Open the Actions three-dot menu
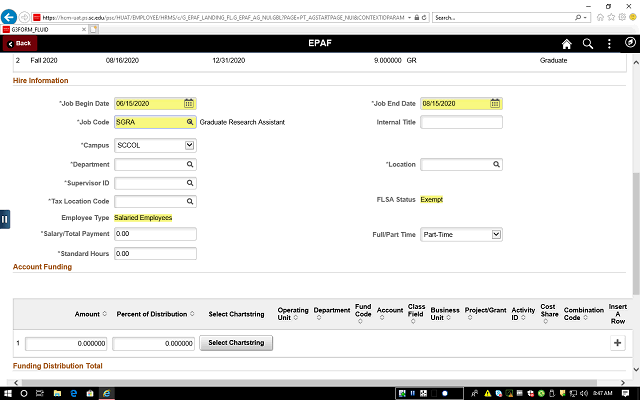Viewport: 640px width, 400px height. pos(609,44)
